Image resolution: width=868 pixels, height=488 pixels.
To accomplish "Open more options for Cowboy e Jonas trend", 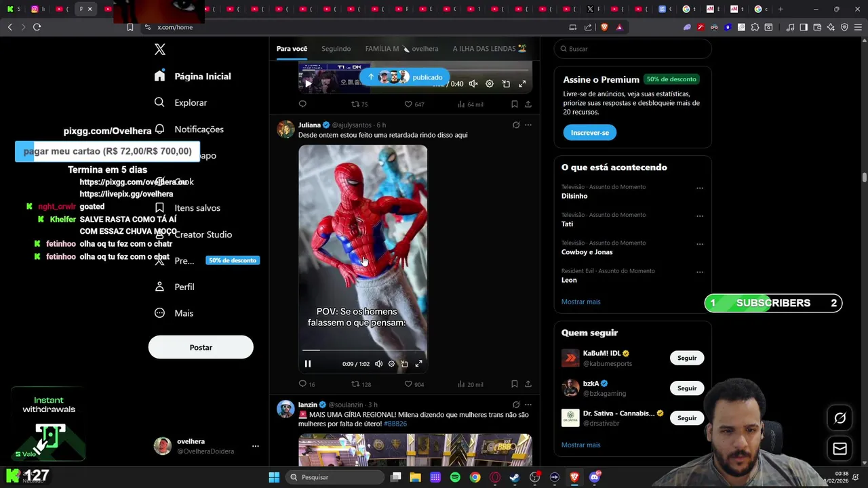I will tap(700, 244).
